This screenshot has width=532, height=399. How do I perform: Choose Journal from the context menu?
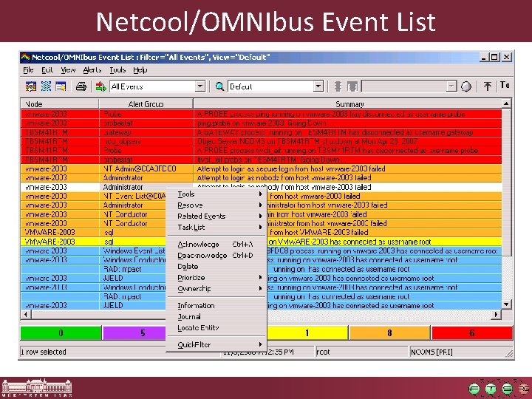pyautogui.click(x=216, y=317)
